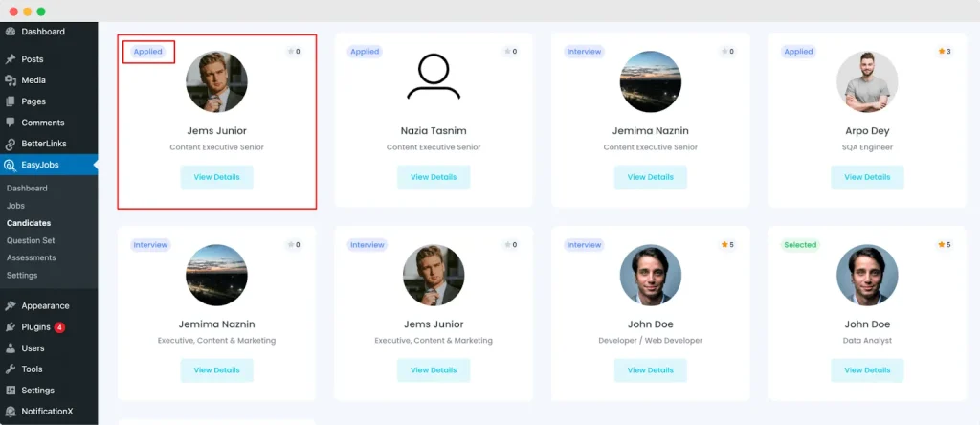Click the Media icon in sidebar
Screen dimensions: 980x425
pyautogui.click(x=11, y=80)
